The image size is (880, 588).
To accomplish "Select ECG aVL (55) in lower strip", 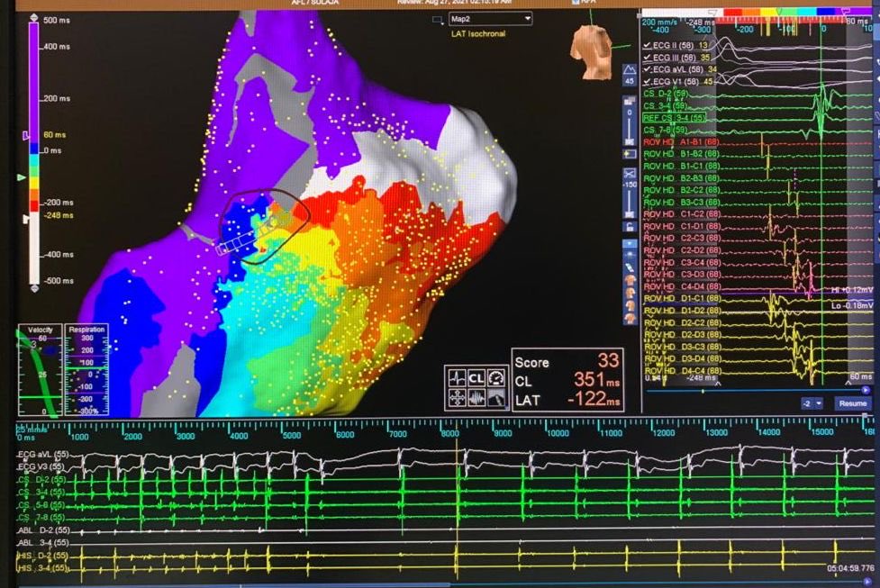I will [42, 455].
